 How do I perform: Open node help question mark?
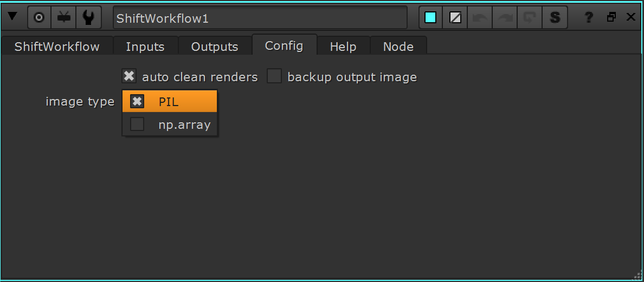pyautogui.click(x=589, y=17)
